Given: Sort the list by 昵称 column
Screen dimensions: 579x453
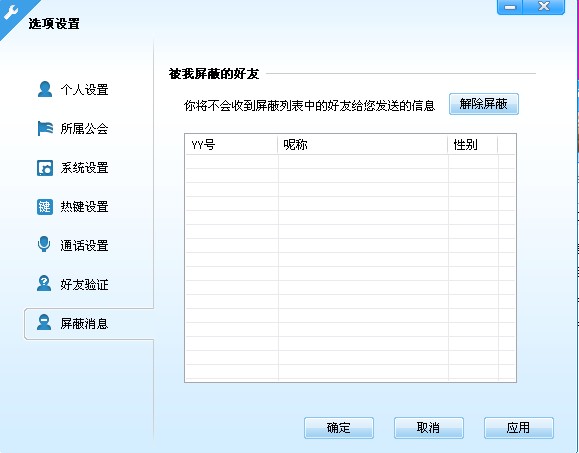Looking at the screenshot, I should [363, 145].
